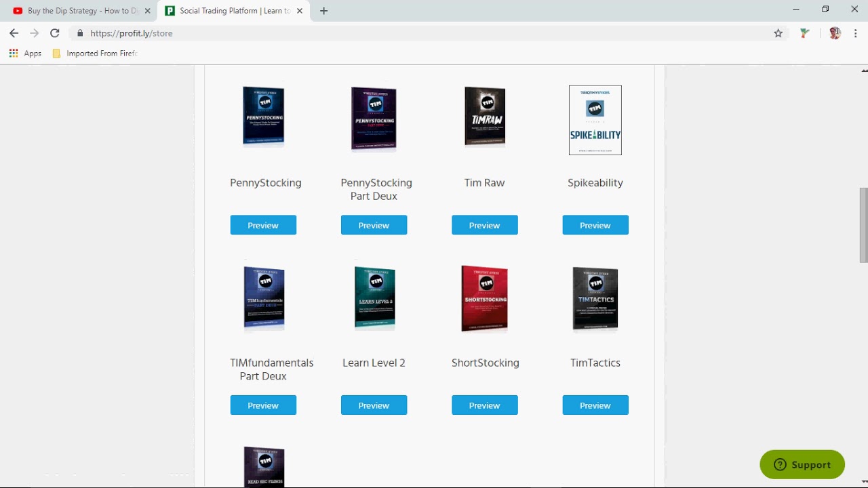868x488 pixels.
Task: Click the ShortStocking title text
Action: coord(486,363)
